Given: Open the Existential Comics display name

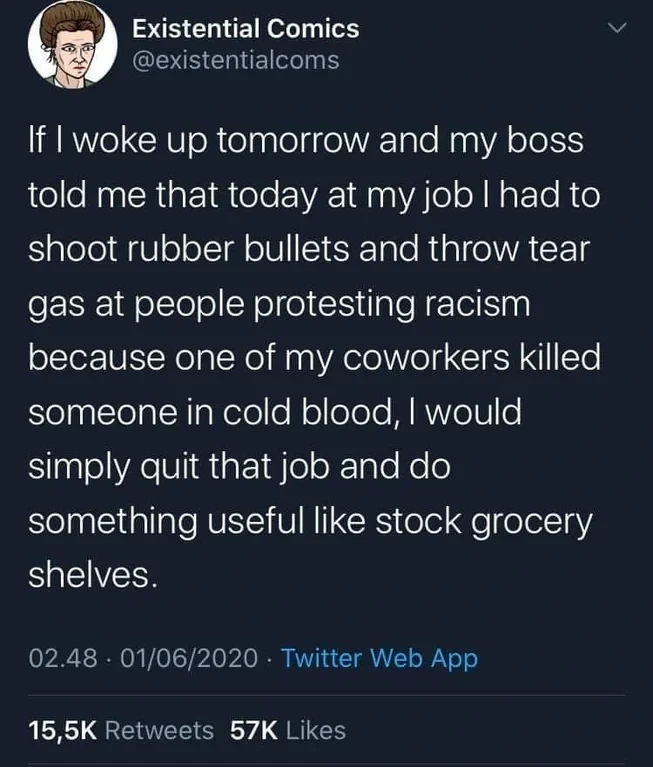Looking at the screenshot, I should click(x=245, y=29).
